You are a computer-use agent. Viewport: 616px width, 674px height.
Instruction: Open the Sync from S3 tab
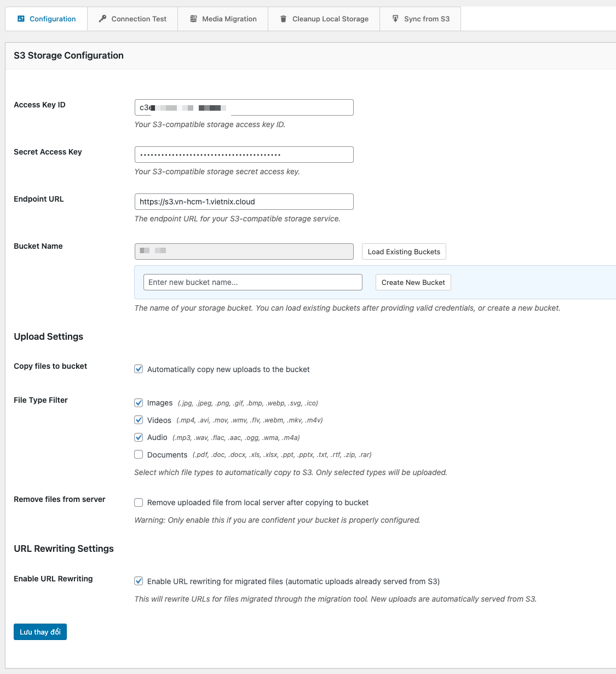tap(427, 19)
